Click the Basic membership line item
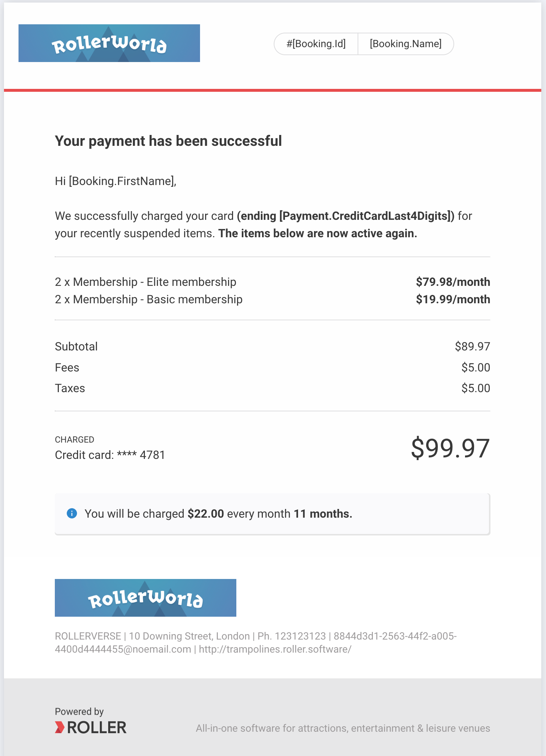Image resolution: width=546 pixels, height=756 pixels. (x=148, y=299)
